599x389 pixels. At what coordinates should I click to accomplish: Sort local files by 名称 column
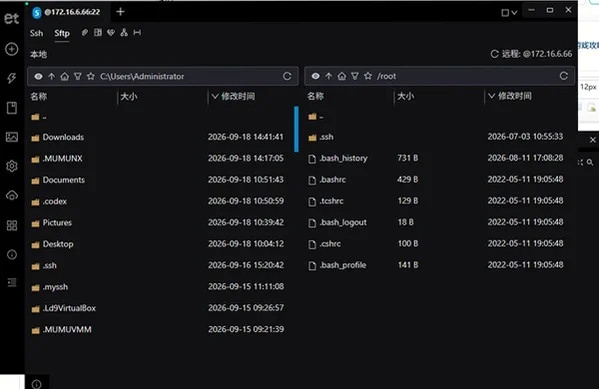39,96
